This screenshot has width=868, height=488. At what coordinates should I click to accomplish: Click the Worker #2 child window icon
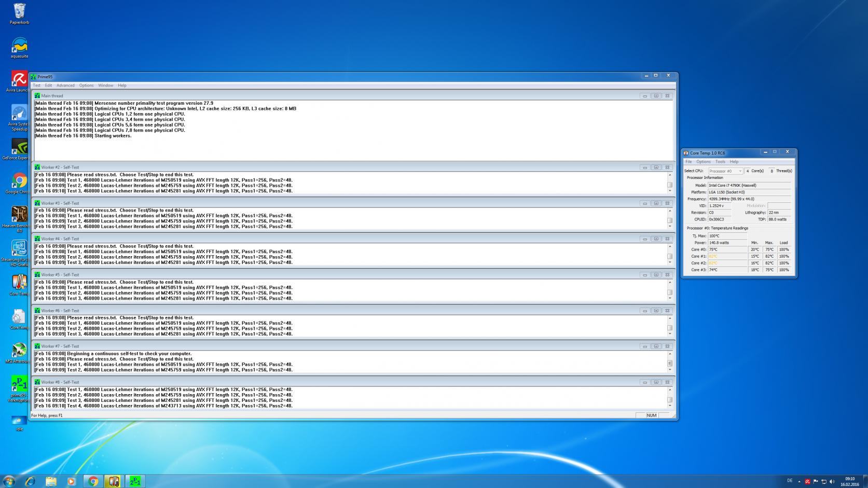[x=37, y=168]
